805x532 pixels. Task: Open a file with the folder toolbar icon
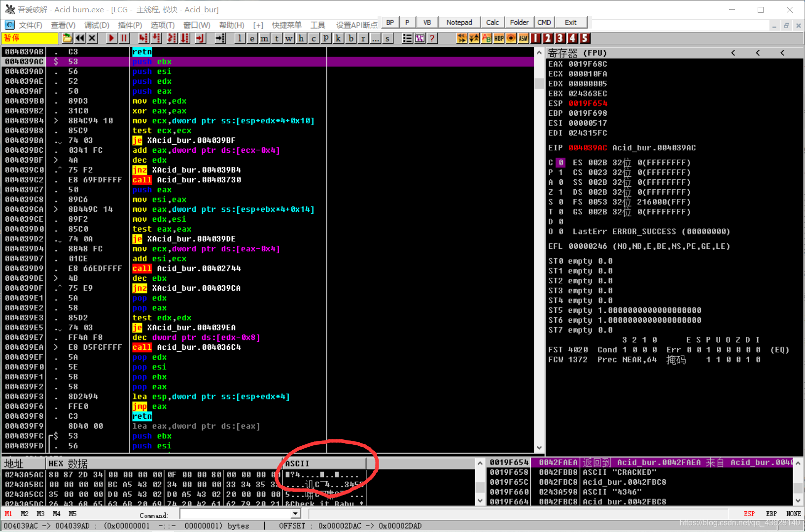(67, 38)
